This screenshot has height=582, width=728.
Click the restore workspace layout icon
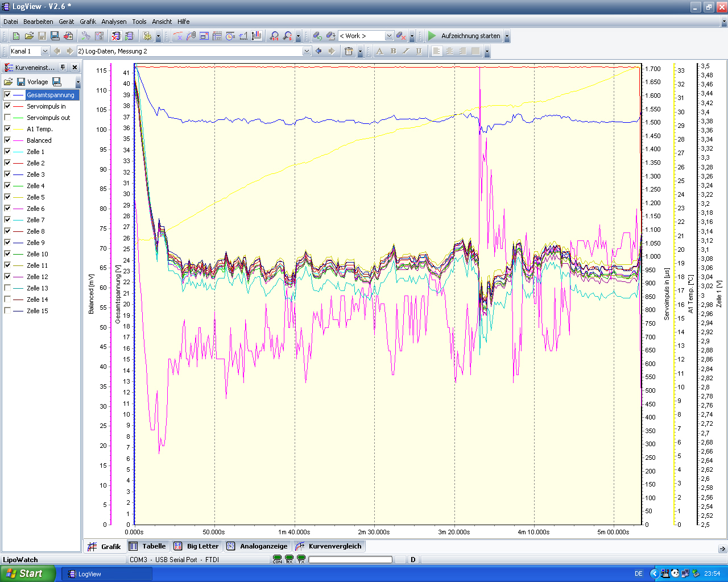coord(317,36)
